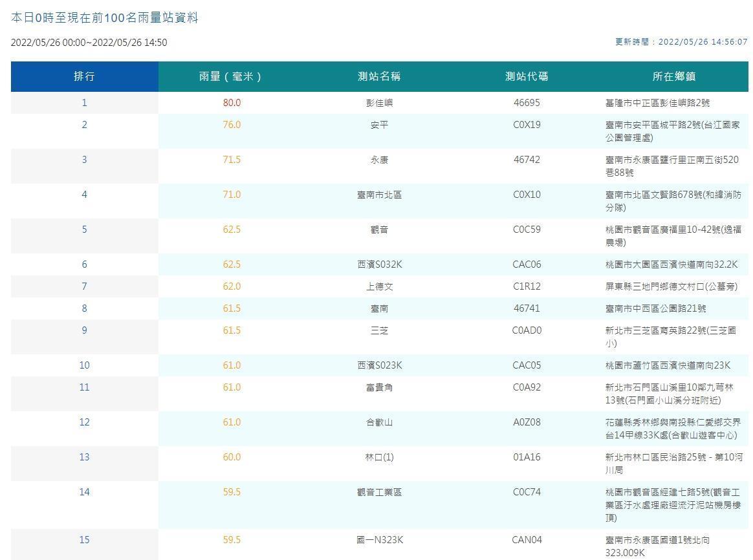The image size is (753, 560).
Task: Click station name 富貴角
Action: [379, 388]
